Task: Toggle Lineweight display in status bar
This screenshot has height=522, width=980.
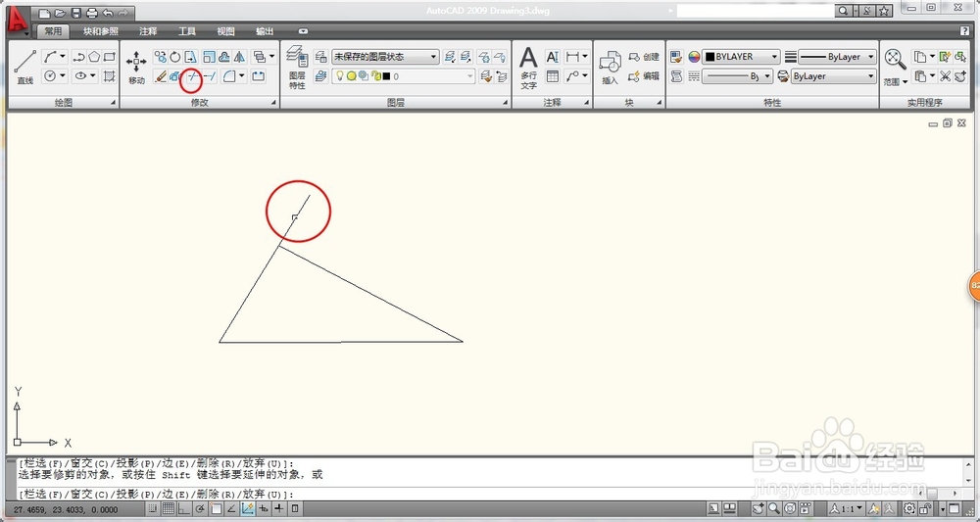Action: [279, 509]
